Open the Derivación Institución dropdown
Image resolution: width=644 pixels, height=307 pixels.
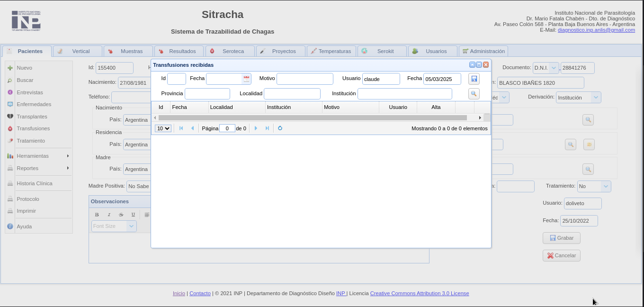click(596, 98)
